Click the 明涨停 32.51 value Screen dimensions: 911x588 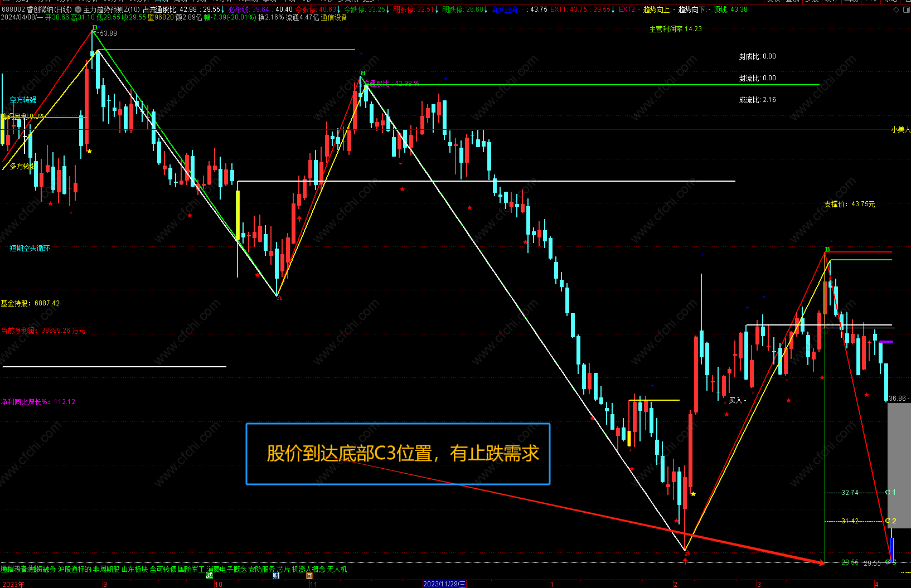[413, 9]
